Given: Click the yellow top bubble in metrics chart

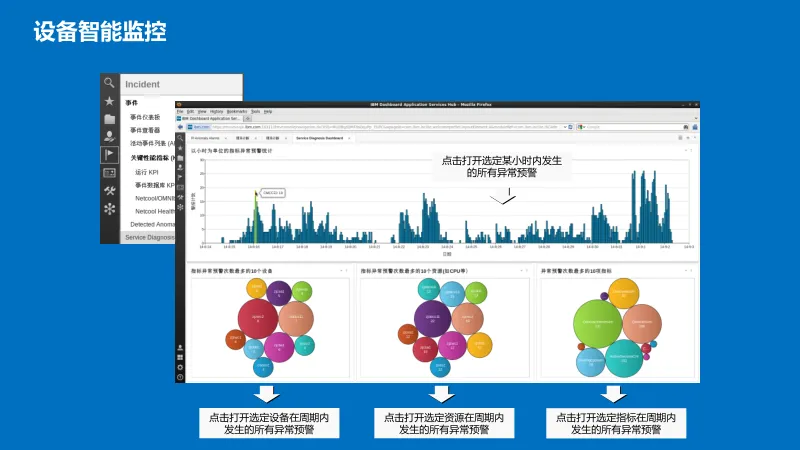Looking at the screenshot, I should click(x=623, y=293).
